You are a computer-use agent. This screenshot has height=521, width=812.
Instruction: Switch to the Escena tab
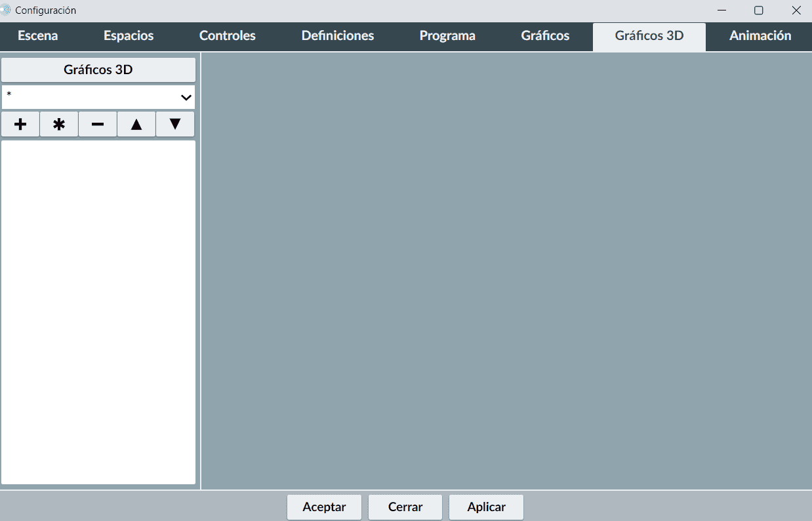pos(38,36)
